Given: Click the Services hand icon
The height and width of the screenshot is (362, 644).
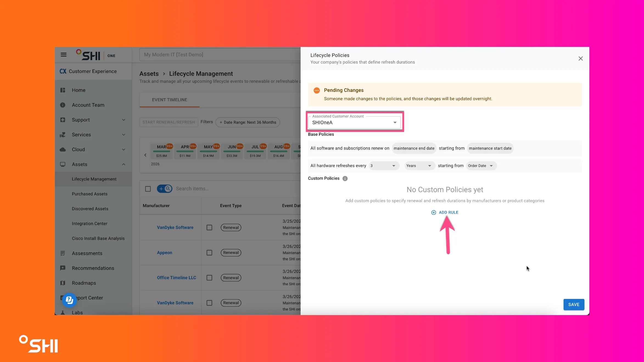Looking at the screenshot, I should pyautogui.click(x=63, y=135).
